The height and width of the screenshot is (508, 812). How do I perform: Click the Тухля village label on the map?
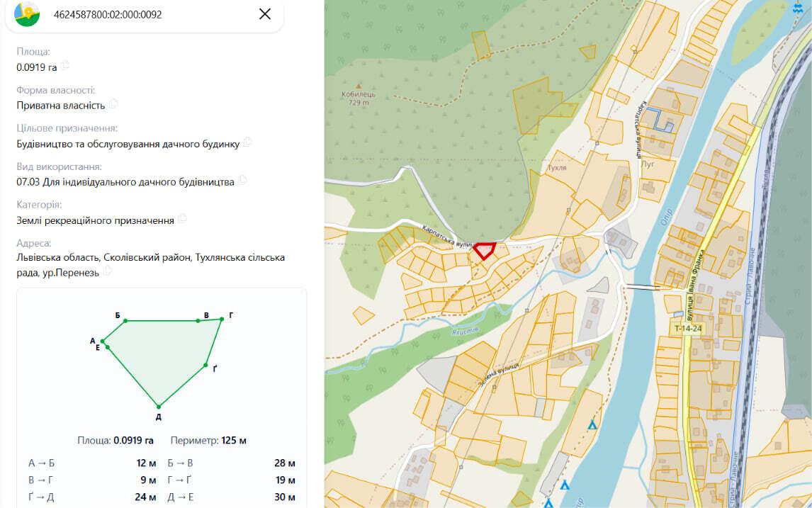[557, 168]
